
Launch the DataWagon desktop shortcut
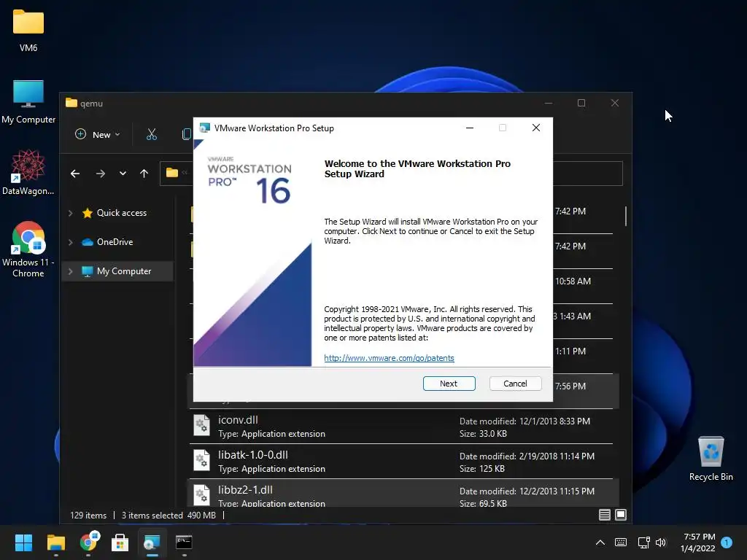(28, 172)
